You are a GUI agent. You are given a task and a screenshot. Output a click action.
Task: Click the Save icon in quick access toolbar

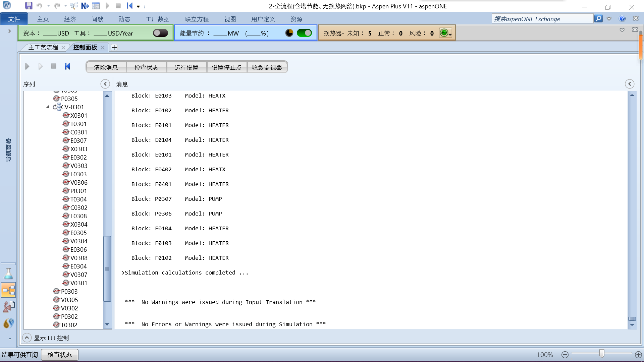coord(29,6)
